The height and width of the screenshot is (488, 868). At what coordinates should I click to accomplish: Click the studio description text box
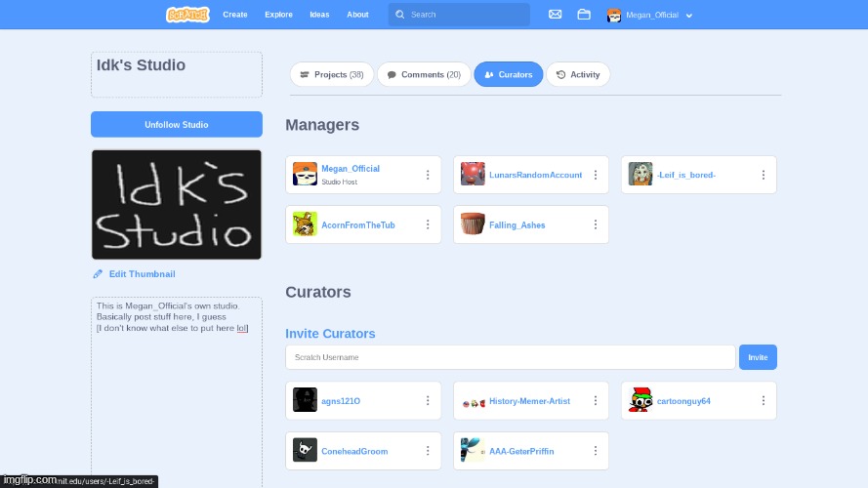[x=177, y=391]
